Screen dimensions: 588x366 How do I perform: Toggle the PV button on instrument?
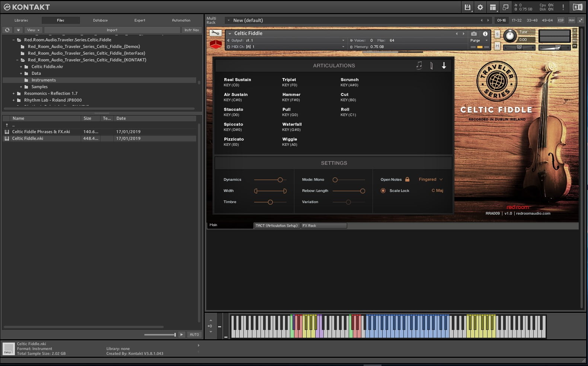pyautogui.click(x=575, y=46)
